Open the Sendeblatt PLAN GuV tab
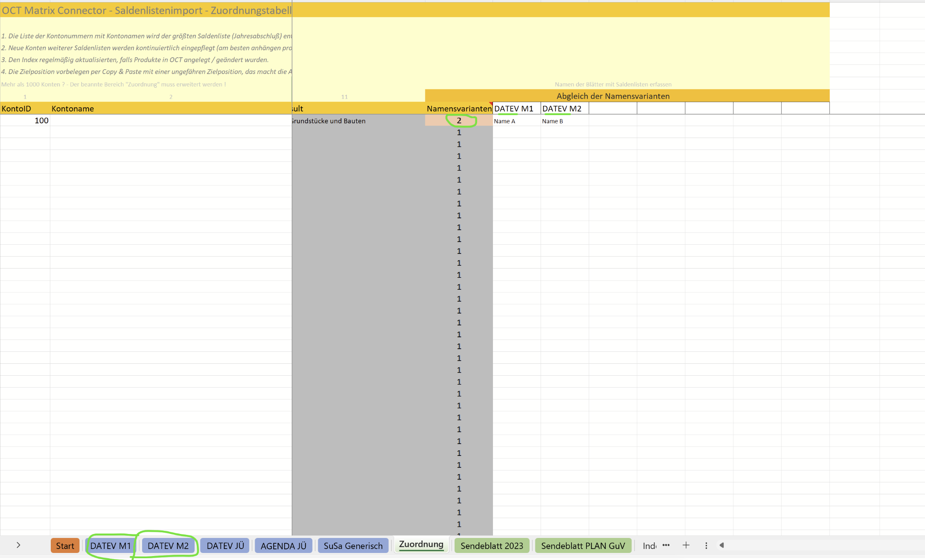Image resolution: width=925 pixels, height=560 pixels. pos(583,546)
